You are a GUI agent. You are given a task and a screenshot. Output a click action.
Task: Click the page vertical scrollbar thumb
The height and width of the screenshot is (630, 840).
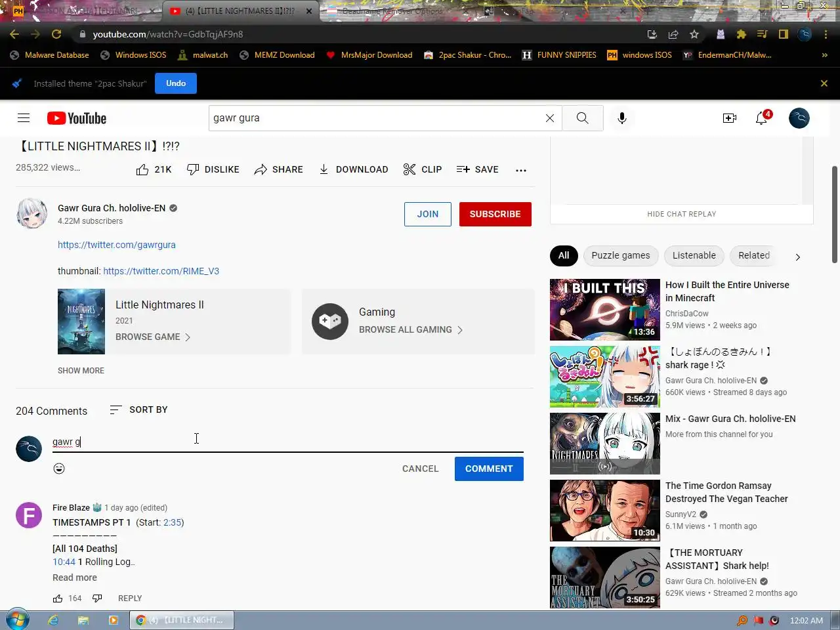coord(835,214)
